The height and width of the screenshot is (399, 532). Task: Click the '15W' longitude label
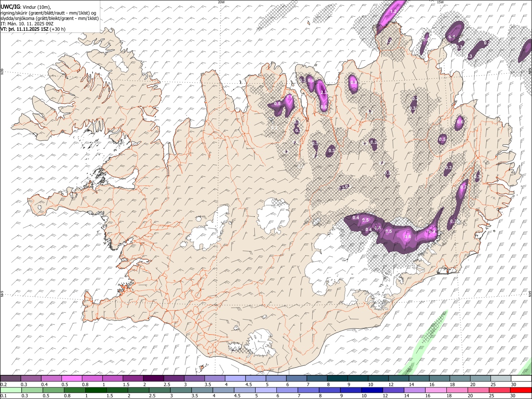point(440,2)
